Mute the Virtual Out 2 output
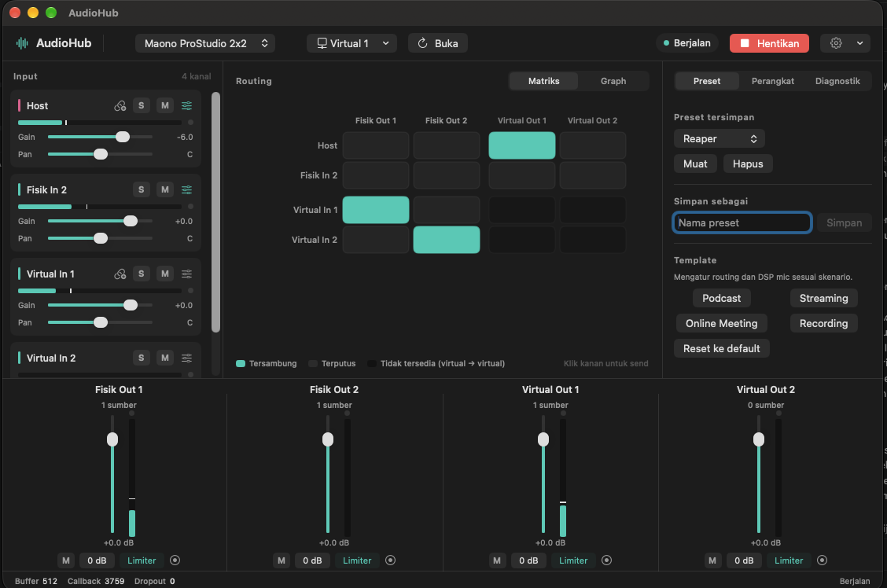Viewport: 887px width, 588px height. pos(712,560)
